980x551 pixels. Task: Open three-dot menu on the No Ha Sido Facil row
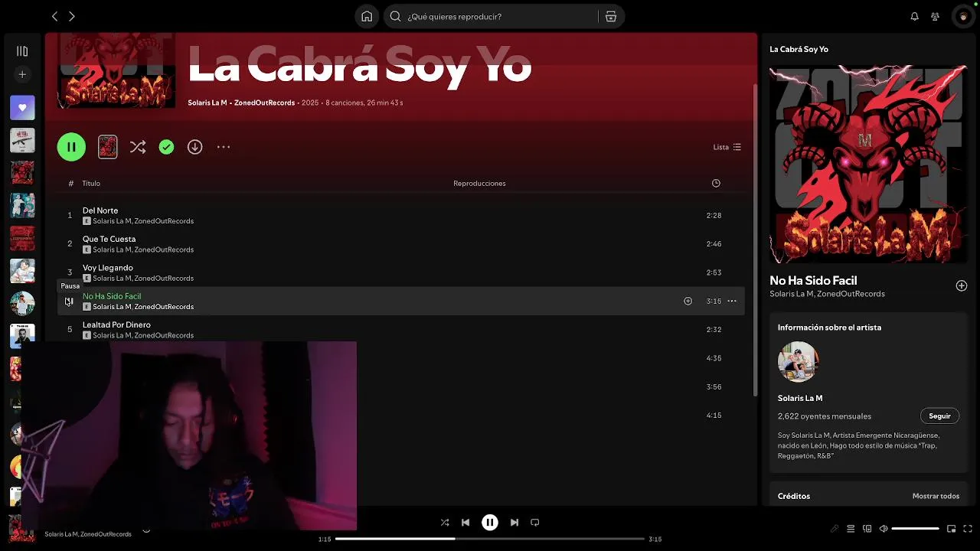click(x=732, y=302)
